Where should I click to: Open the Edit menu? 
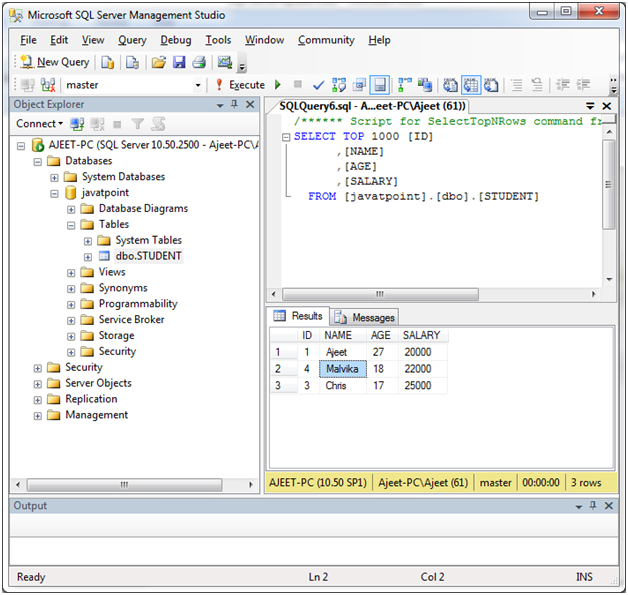click(59, 40)
